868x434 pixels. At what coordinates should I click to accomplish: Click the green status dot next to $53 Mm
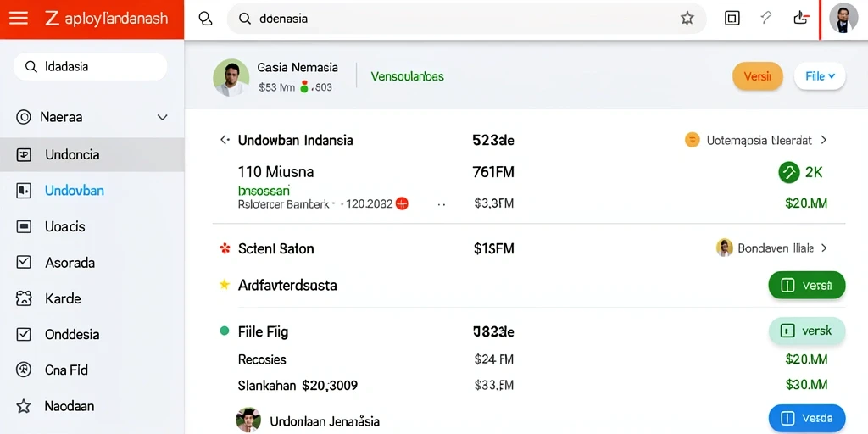[303, 86]
